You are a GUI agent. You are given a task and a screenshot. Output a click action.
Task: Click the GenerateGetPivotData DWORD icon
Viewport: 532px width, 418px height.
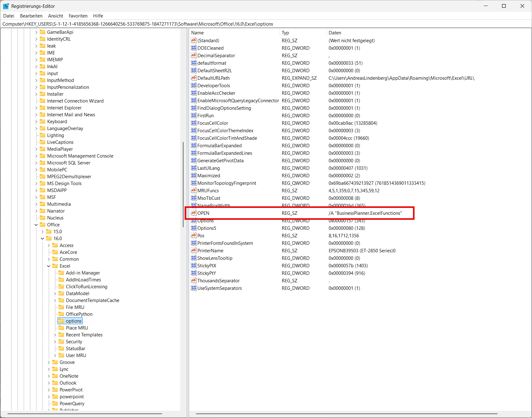coord(194,160)
